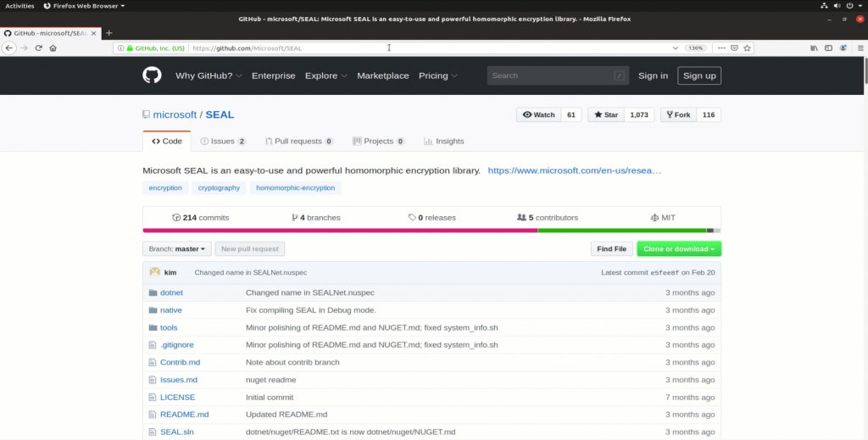The image size is (868, 440).
Task: Click the repository language bar
Action: (431, 231)
